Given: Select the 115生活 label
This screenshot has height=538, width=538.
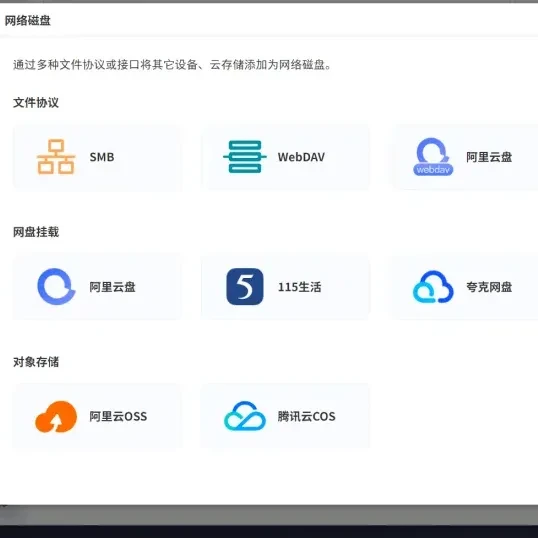Looking at the screenshot, I should 300,287.
